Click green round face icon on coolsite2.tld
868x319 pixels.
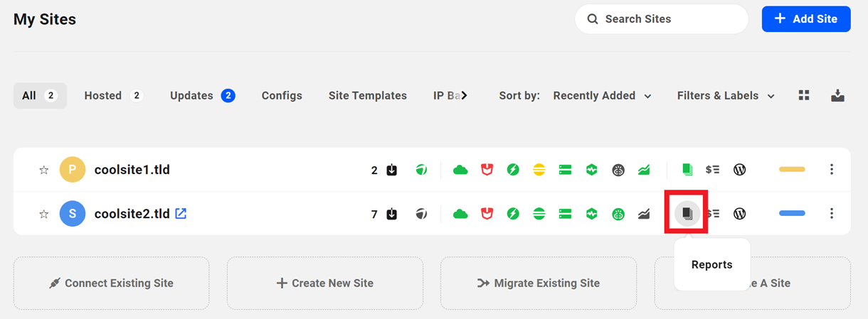(618, 214)
